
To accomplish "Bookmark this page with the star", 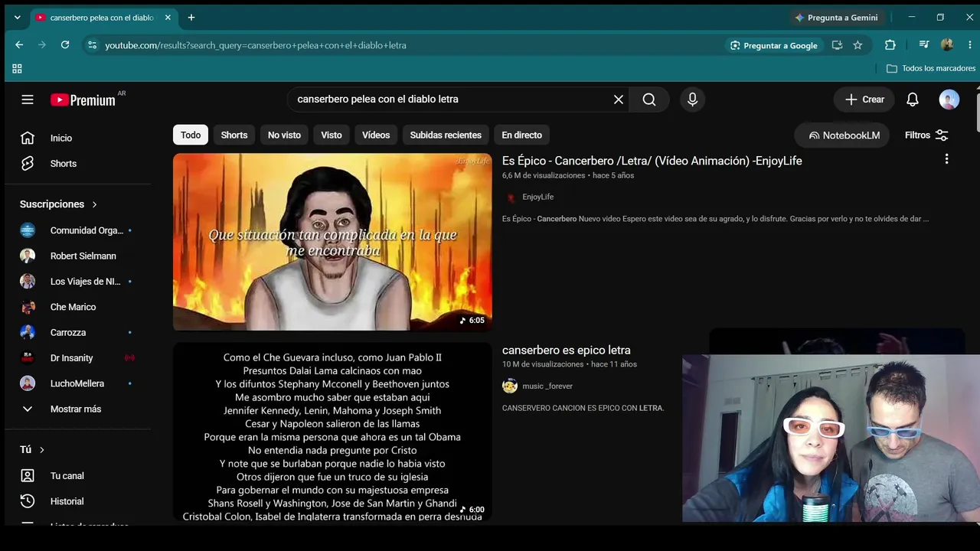I will [x=857, y=45].
